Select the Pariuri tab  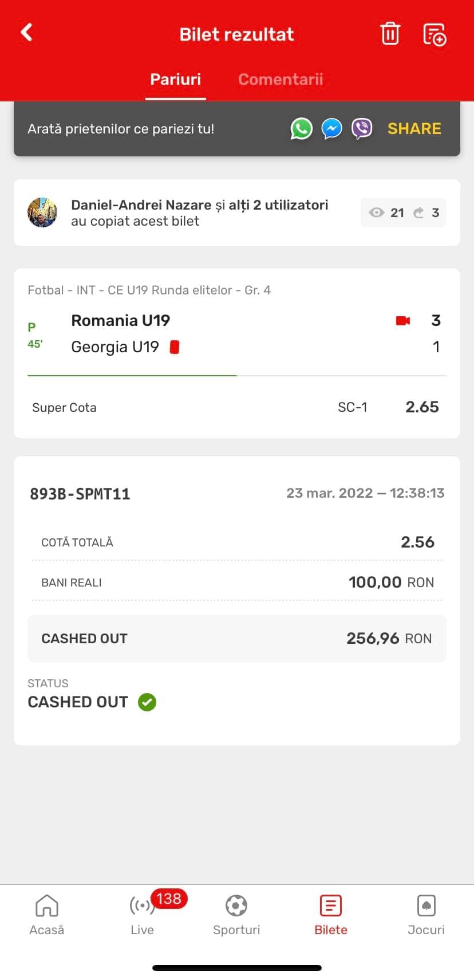175,79
